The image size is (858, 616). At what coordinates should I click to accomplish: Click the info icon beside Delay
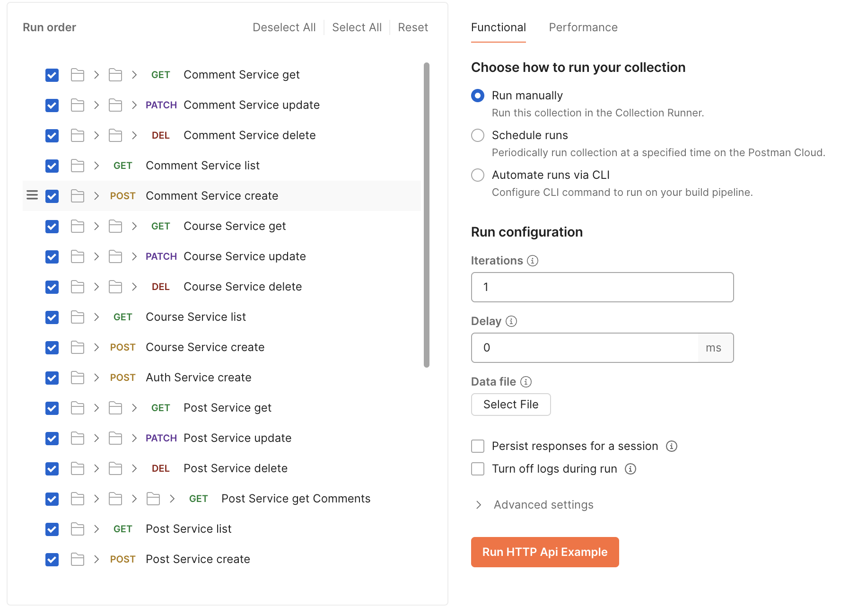511,321
